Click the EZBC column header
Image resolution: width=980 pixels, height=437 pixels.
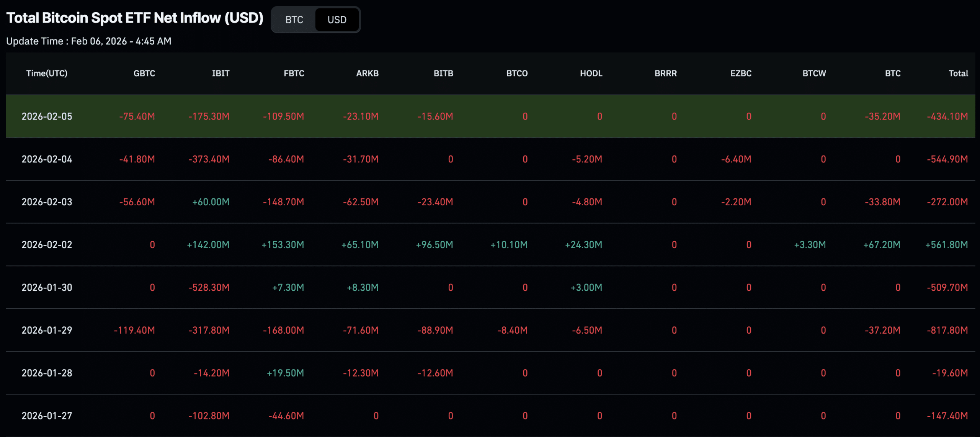click(x=741, y=73)
